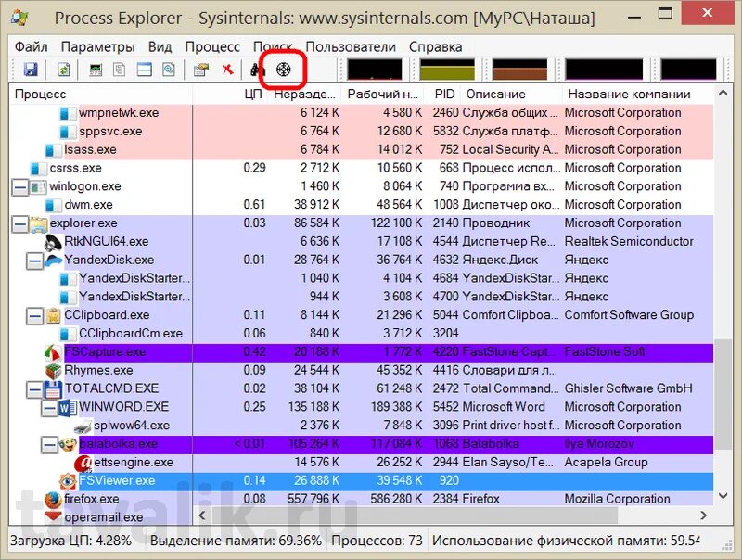Screen dimensions: 742x560
Task: Collapse the YandexDisk.exe tree node
Action: click(34, 261)
